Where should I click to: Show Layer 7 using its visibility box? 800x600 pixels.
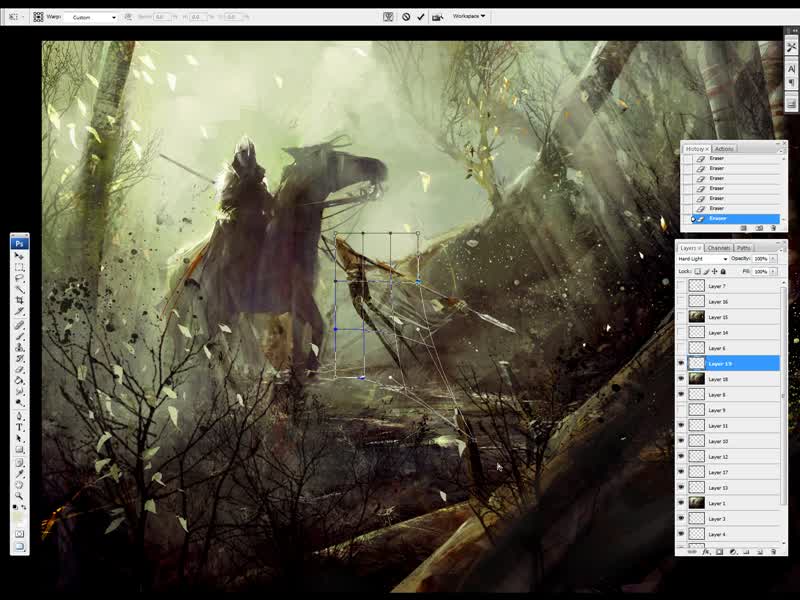[x=681, y=286]
